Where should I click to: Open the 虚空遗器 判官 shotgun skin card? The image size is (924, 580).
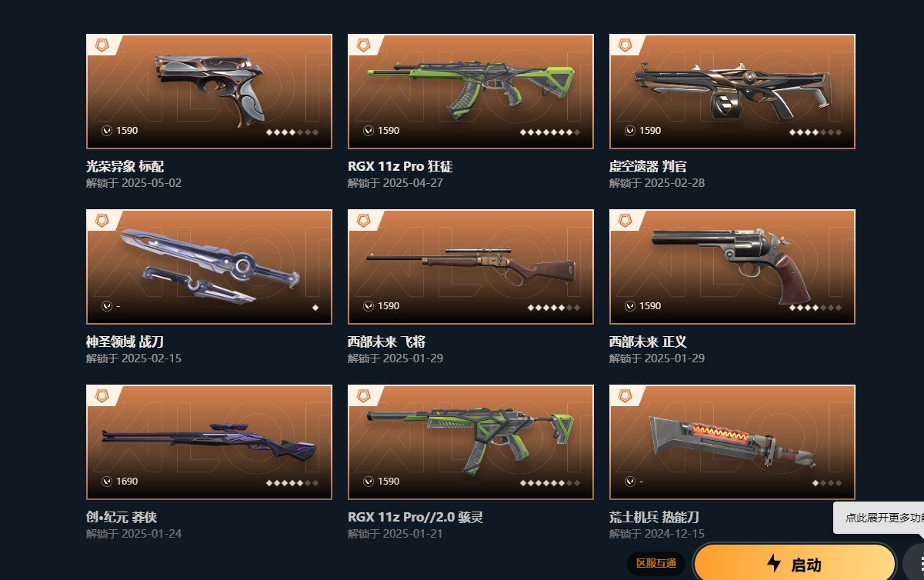732,92
